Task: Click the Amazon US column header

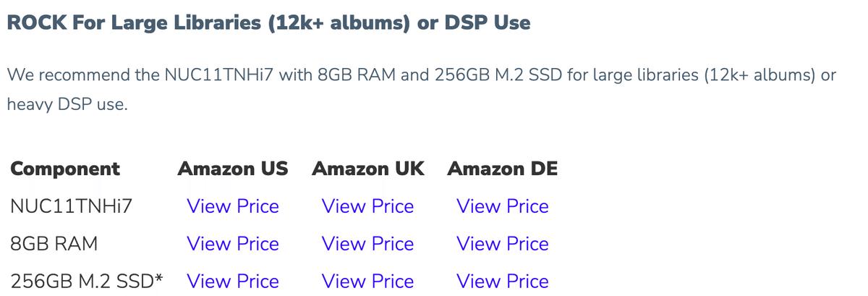Action: tap(233, 169)
